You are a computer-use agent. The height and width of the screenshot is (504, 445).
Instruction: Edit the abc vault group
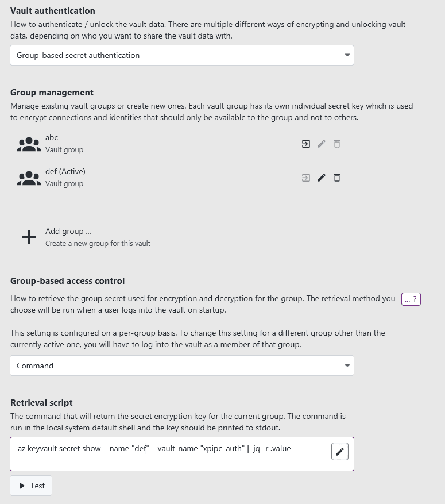(322, 144)
